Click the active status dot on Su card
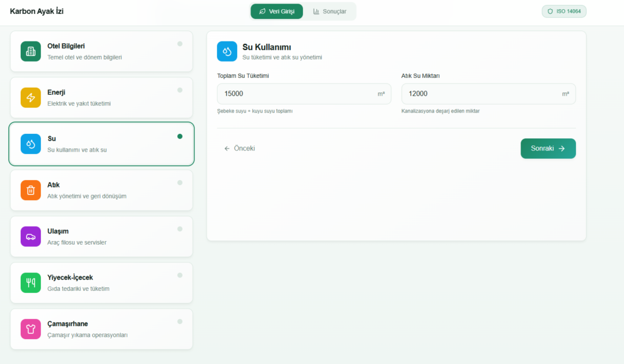 coord(180,136)
